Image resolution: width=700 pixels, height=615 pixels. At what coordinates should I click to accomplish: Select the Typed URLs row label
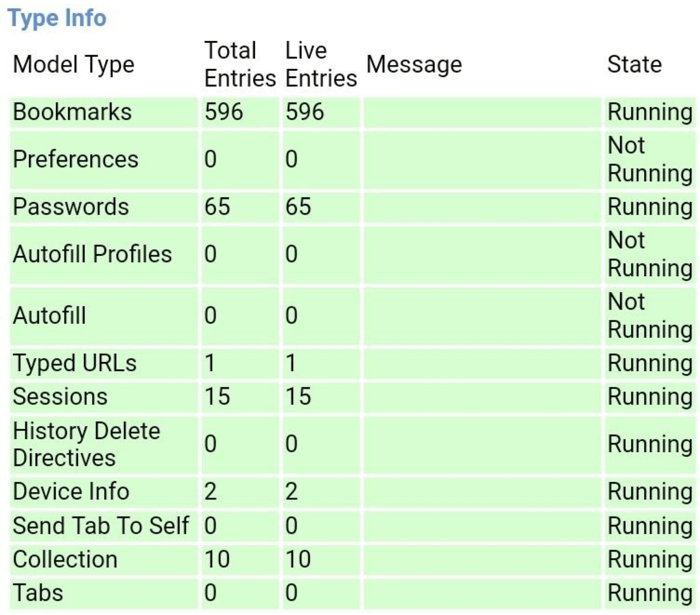74,363
